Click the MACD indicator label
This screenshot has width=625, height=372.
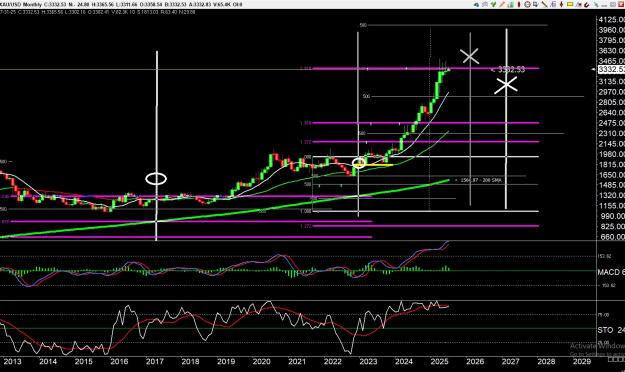pyautogui.click(x=611, y=272)
